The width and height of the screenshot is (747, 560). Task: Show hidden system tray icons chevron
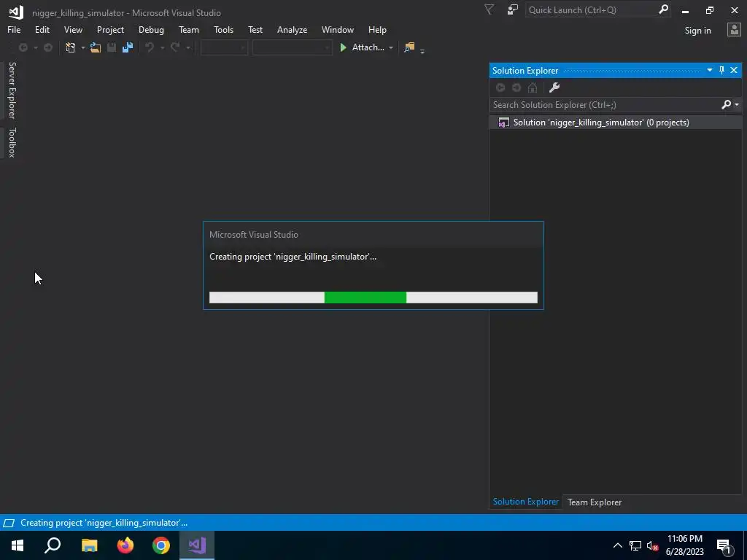click(x=617, y=545)
